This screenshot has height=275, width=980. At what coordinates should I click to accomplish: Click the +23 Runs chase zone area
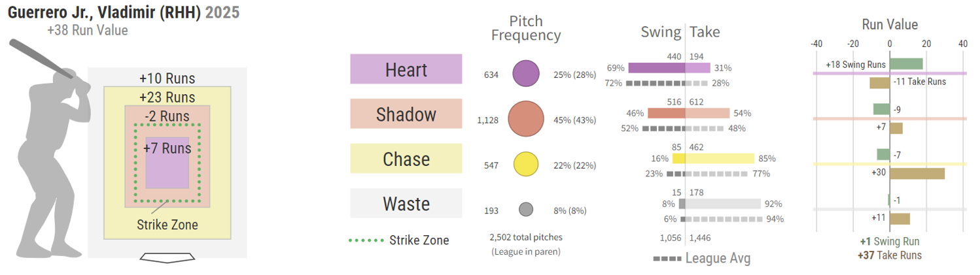pyautogui.click(x=167, y=97)
